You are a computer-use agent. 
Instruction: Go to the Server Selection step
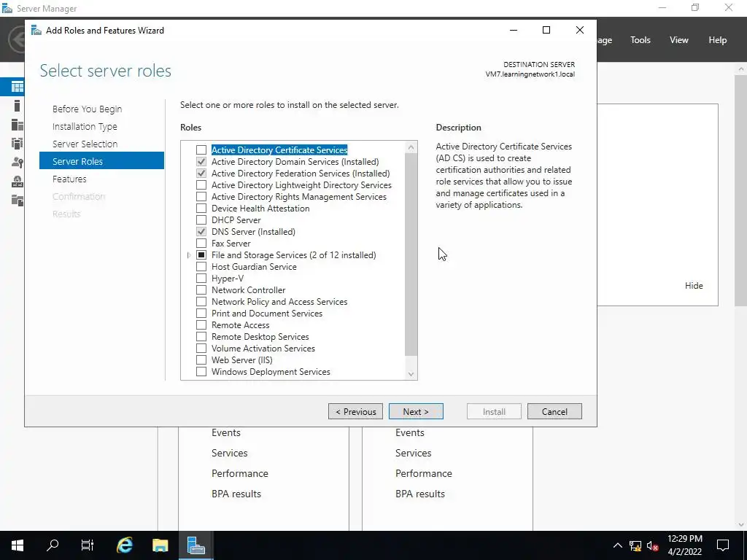(85, 144)
